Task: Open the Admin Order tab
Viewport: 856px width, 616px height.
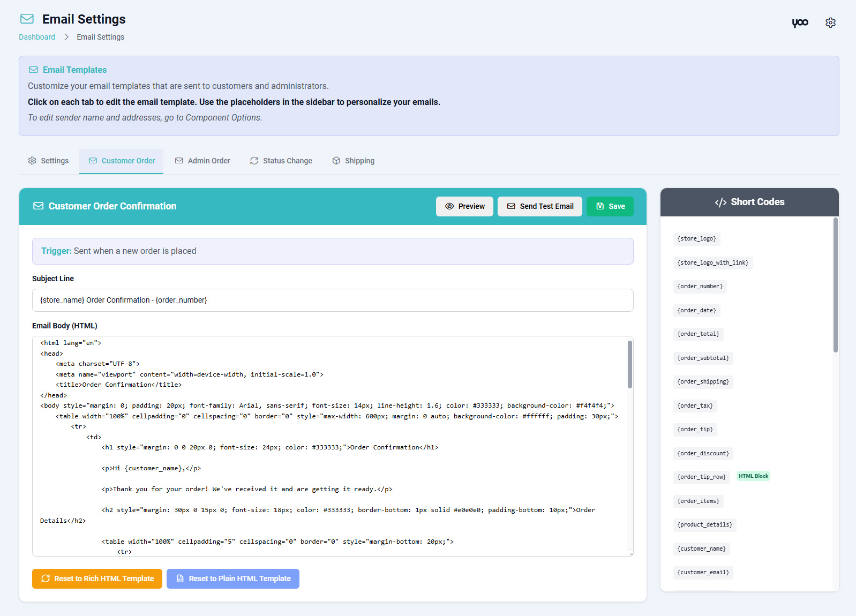Action: tap(202, 161)
